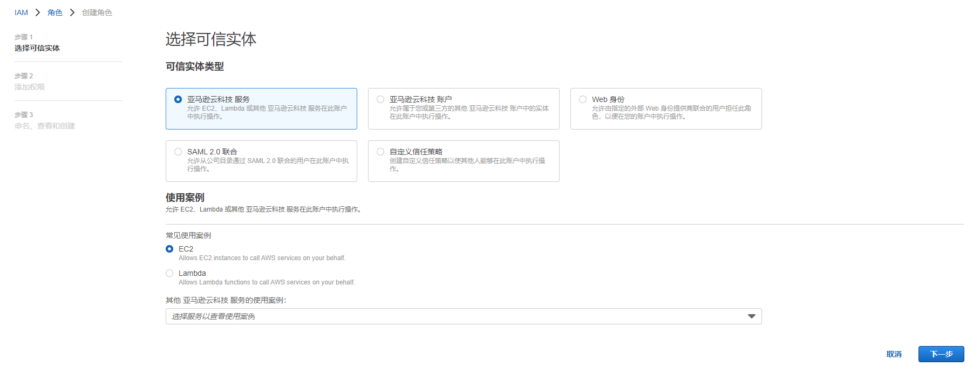This screenshot has height=373, width=980.
Task: Click the 常见使用案例 label
Action: 188,235
